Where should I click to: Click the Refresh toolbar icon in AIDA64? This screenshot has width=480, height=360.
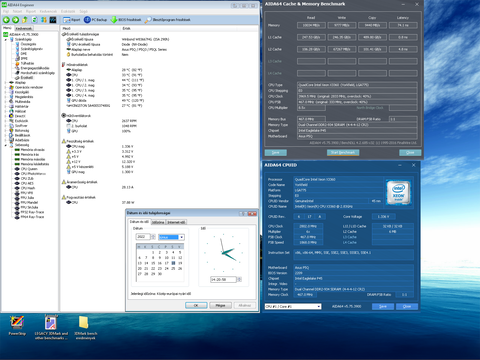(x=34, y=20)
